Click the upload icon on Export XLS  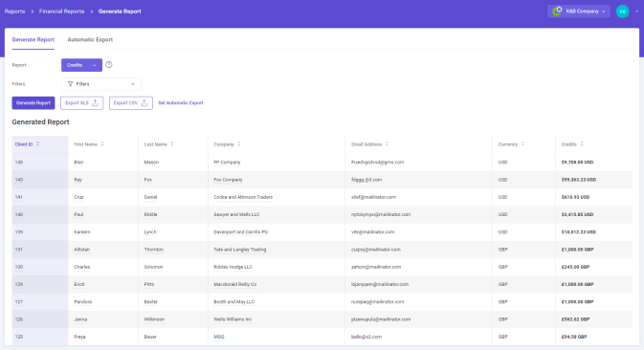coord(96,103)
